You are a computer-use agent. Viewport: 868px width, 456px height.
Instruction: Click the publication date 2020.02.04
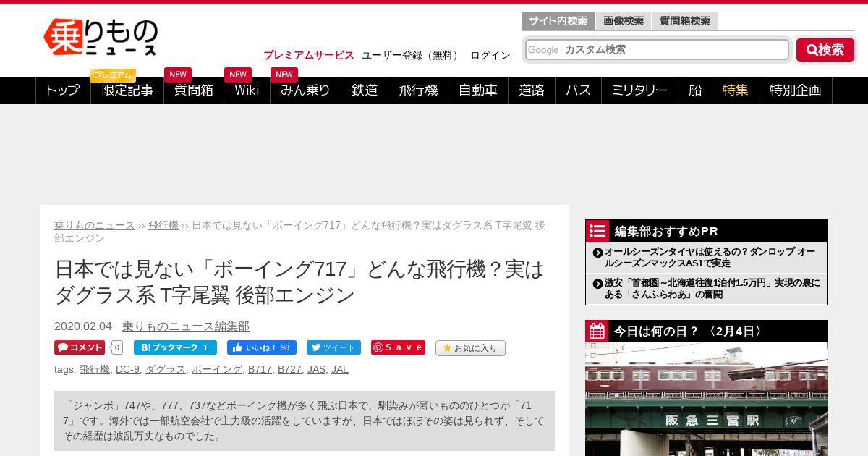pyautogui.click(x=83, y=326)
